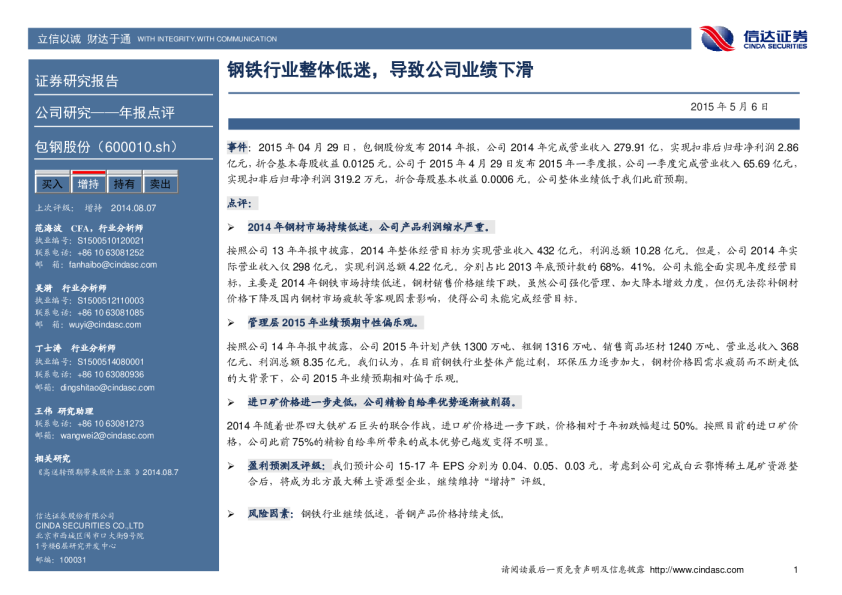Select the 买入 rating box
This screenshot has width=842, height=595.
[x=52, y=184]
